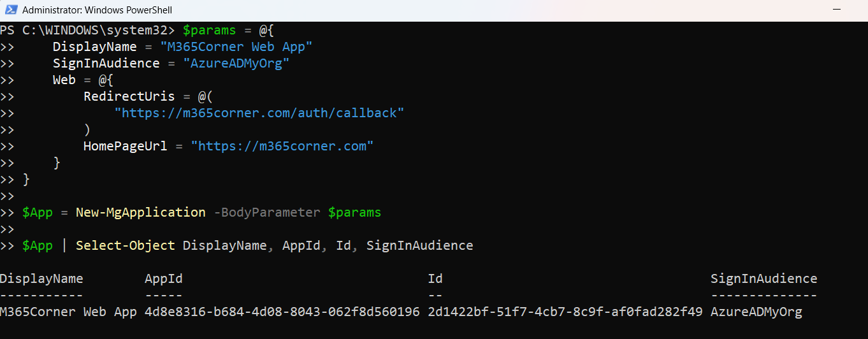Click the PowerShell icon in title bar
The height and width of the screenshot is (339, 868).
click(x=11, y=10)
